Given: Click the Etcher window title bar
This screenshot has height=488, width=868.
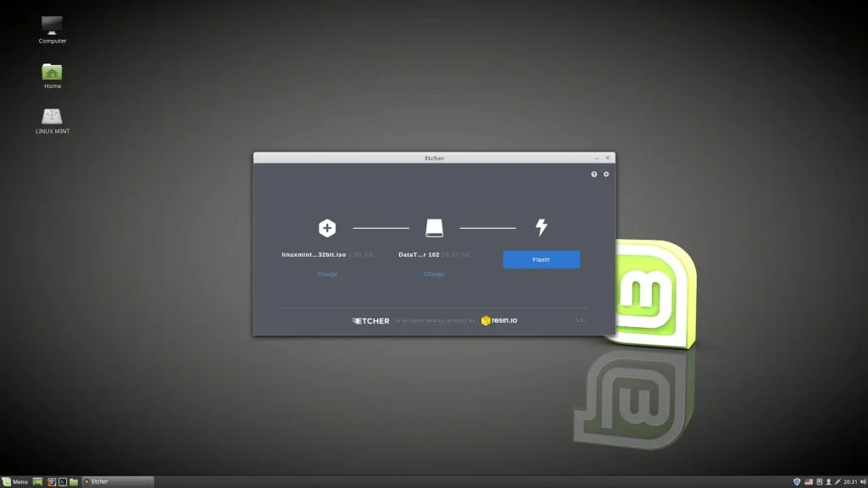Looking at the screenshot, I should (434, 158).
